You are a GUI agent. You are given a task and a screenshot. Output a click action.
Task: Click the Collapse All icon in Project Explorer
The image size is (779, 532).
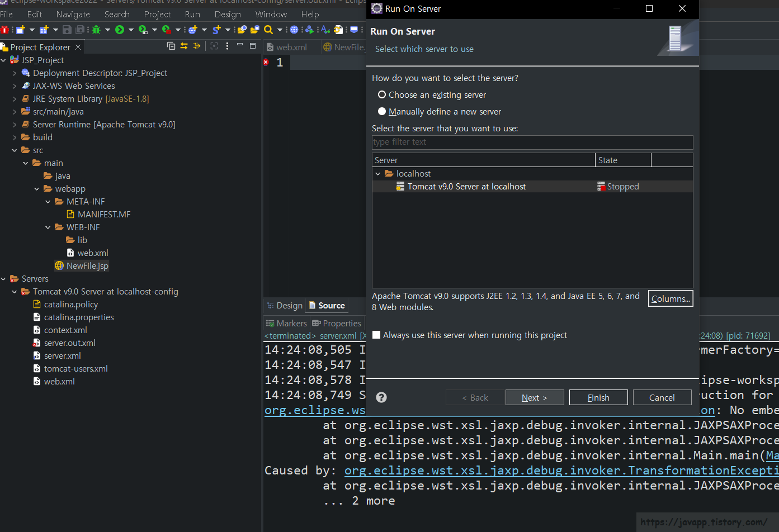coord(171,46)
